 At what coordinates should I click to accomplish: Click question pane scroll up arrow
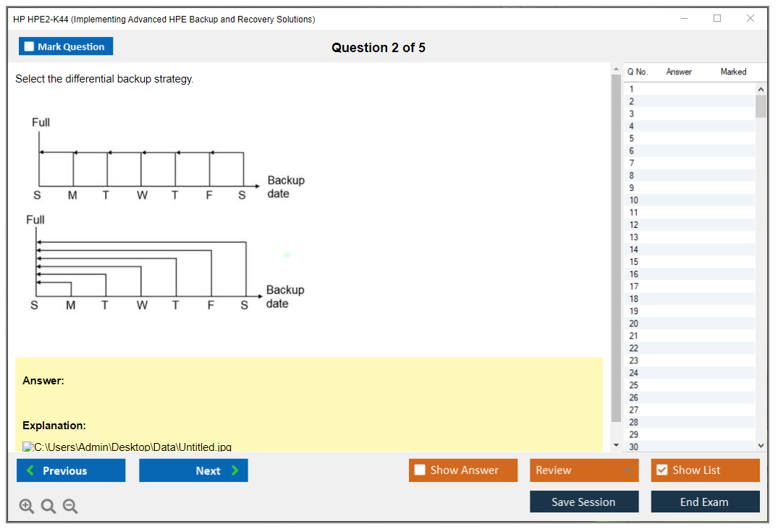click(616, 69)
